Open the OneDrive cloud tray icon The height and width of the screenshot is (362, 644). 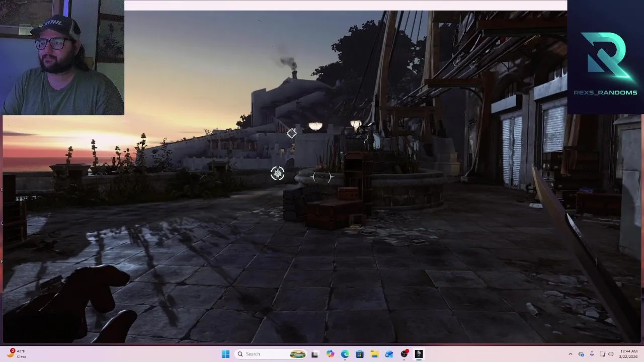(581, 354)
